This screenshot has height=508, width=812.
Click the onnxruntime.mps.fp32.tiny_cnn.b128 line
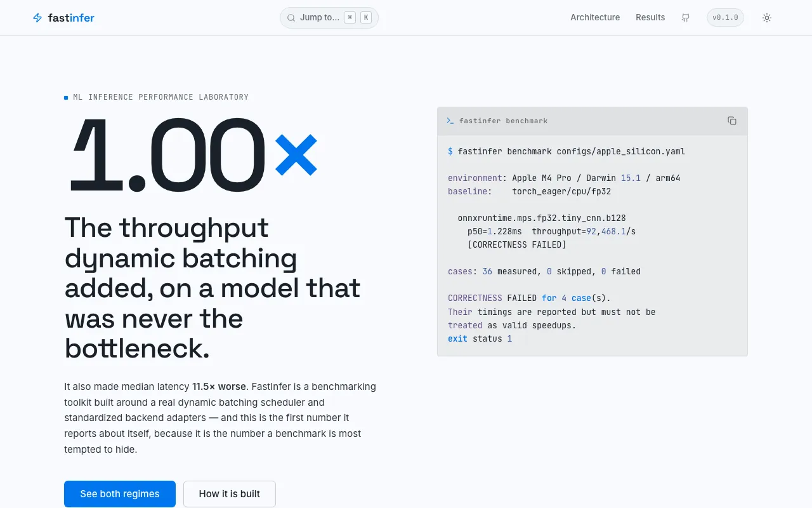tap(542, 218)
